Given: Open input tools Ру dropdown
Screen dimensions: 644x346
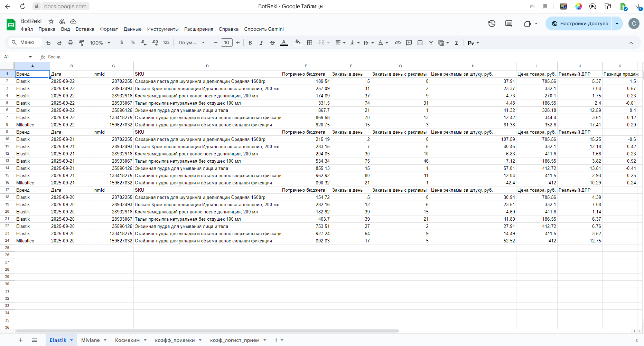Looking at the screenshot, I should [x=473, y=43].
